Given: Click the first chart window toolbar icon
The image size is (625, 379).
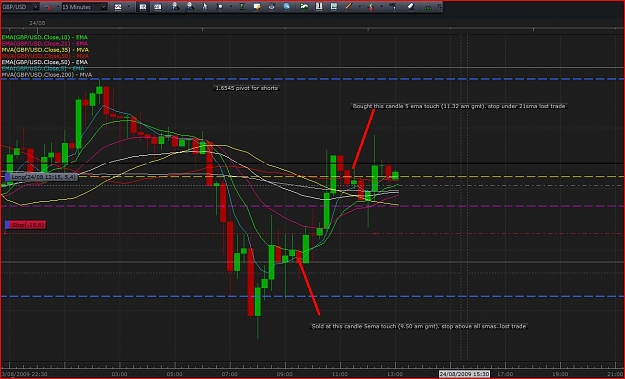Looking at the screenshot, I should [x=143, y=7].
